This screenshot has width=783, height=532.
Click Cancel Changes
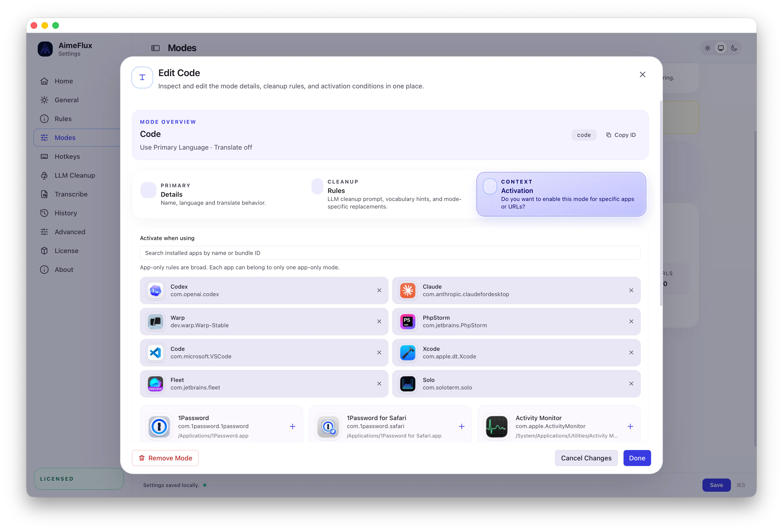(x=586, y=458)
